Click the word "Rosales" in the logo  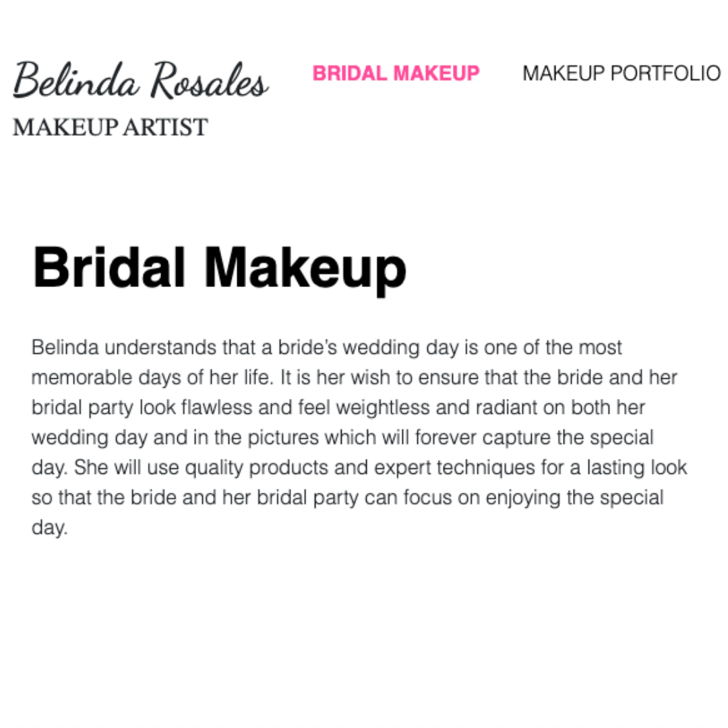coord(209,82)
